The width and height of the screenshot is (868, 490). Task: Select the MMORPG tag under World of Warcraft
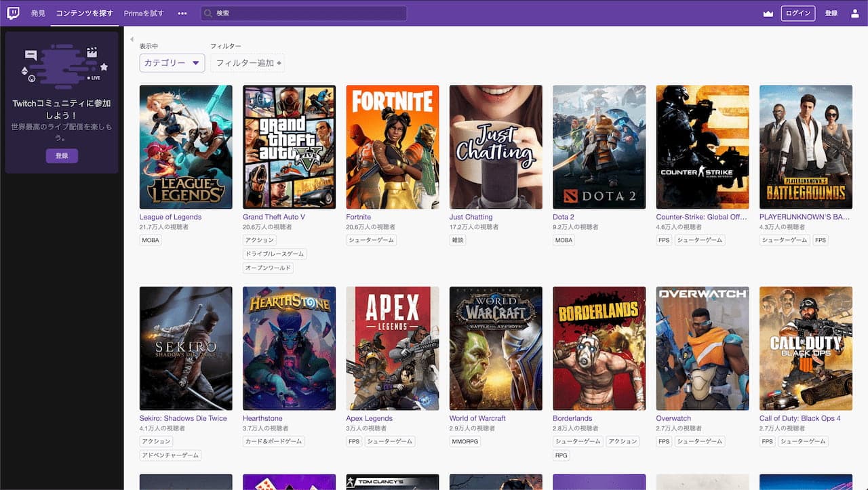click(465, 441)
